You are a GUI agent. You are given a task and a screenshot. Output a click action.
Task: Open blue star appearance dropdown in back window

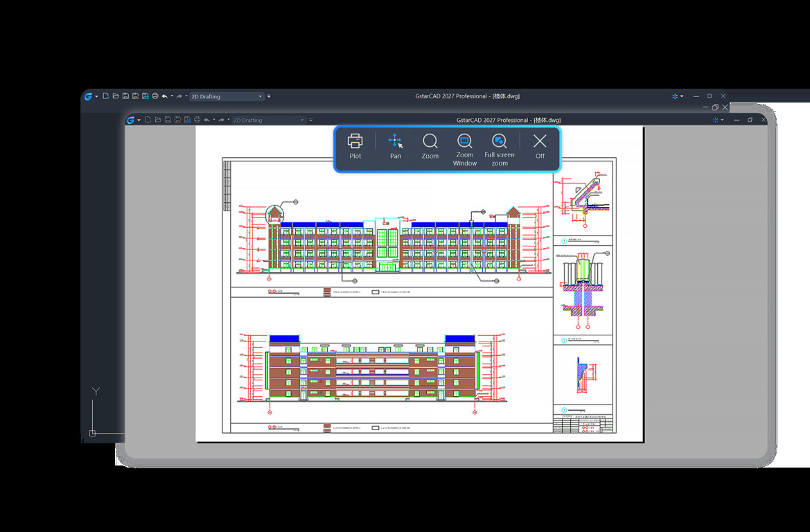677,96
